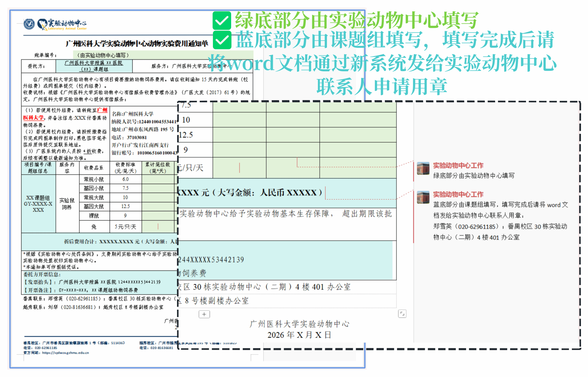Click the 委托方 field with XX医院 课题组
This screenshot has width=588, height=377.
(94, 66)
